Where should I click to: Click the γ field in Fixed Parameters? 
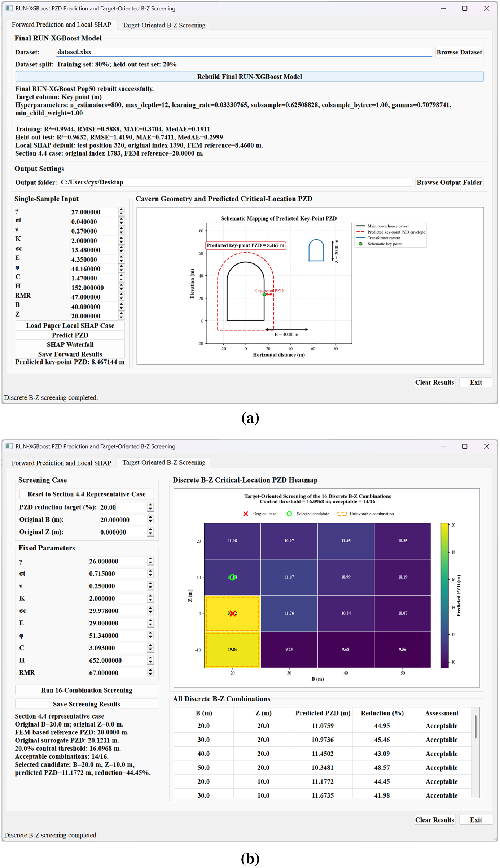(118, 561)
